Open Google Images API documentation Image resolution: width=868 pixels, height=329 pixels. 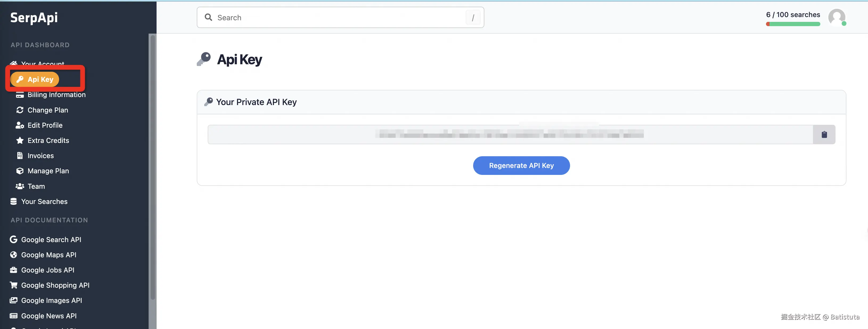[x=51, y=300]
